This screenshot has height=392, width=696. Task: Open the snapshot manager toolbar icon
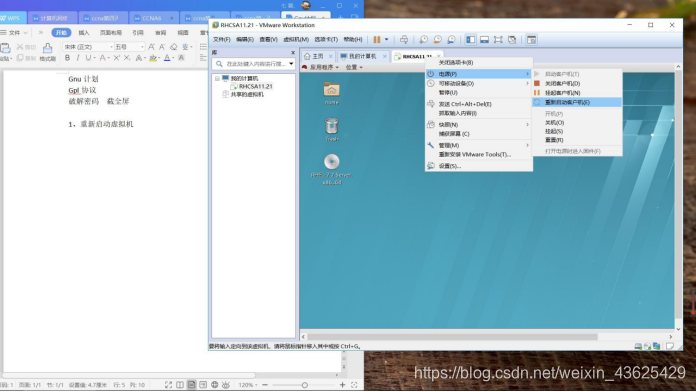click(x=451, y=40)
